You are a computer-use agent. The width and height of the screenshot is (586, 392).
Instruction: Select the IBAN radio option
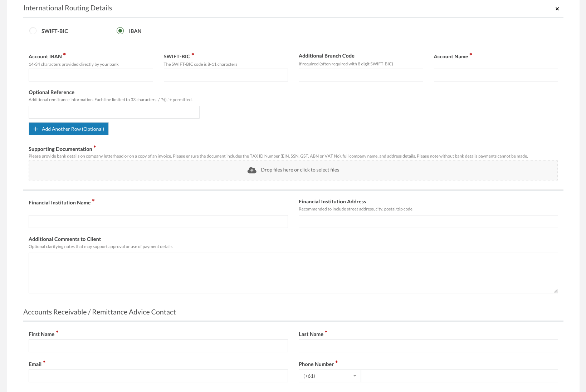pyautogui.click(x=120, y=31)
